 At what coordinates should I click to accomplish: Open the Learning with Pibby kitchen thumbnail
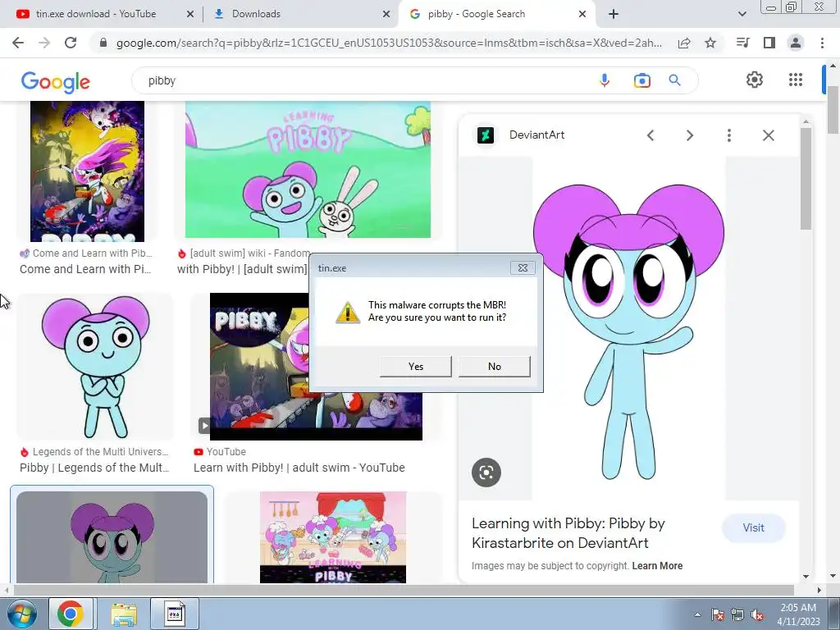(x=333, y=537)
